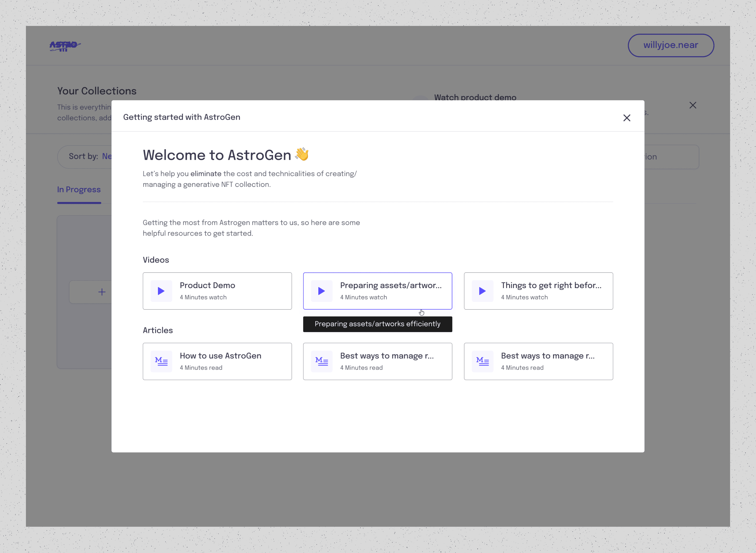Dismiss the Watch product demo banner
Viewport: 756px width, 553px height.
click(x=692, y=106)
